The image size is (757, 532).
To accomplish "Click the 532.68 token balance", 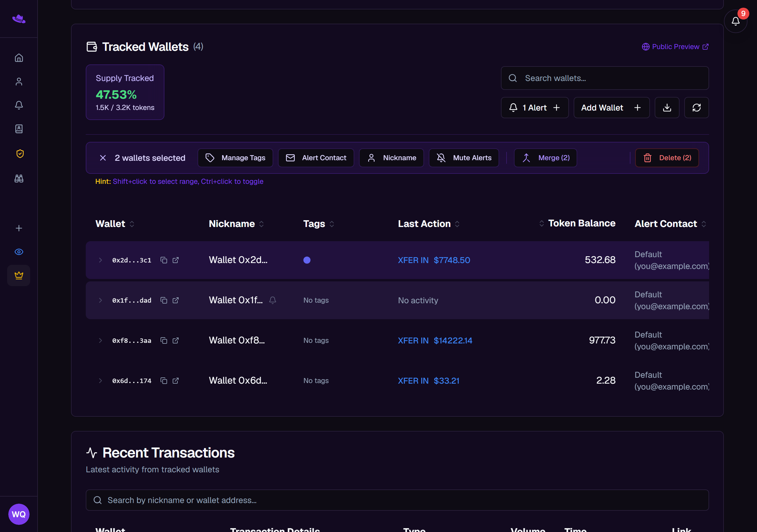I will 600,260.
